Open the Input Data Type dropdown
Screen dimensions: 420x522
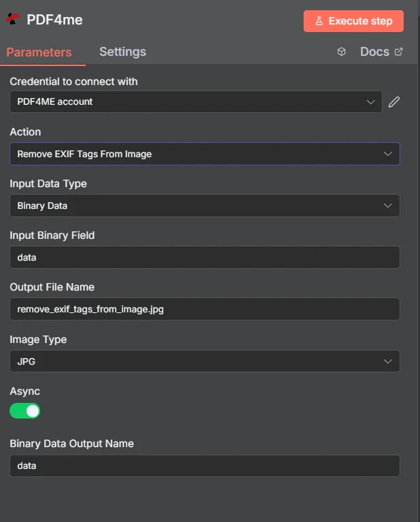click(x=205, y=206)
